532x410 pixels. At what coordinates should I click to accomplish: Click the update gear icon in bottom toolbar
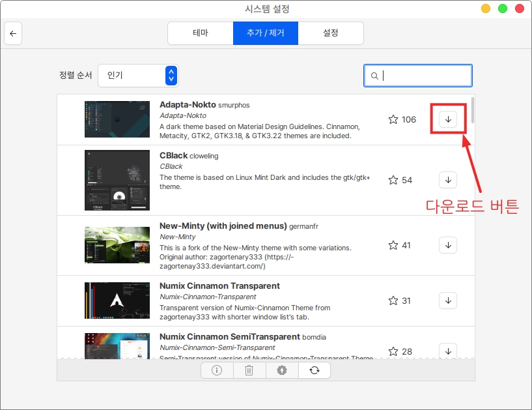tap(282, 370)
